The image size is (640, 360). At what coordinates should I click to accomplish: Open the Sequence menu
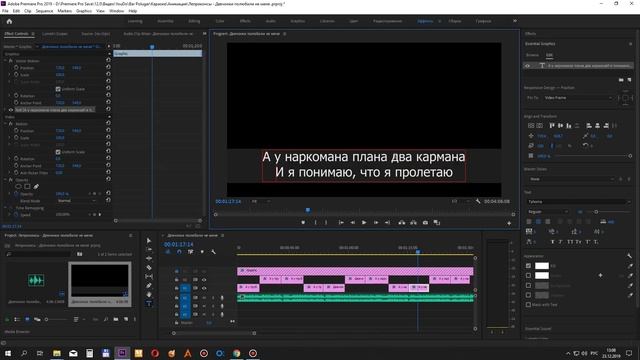coord(44,11)
